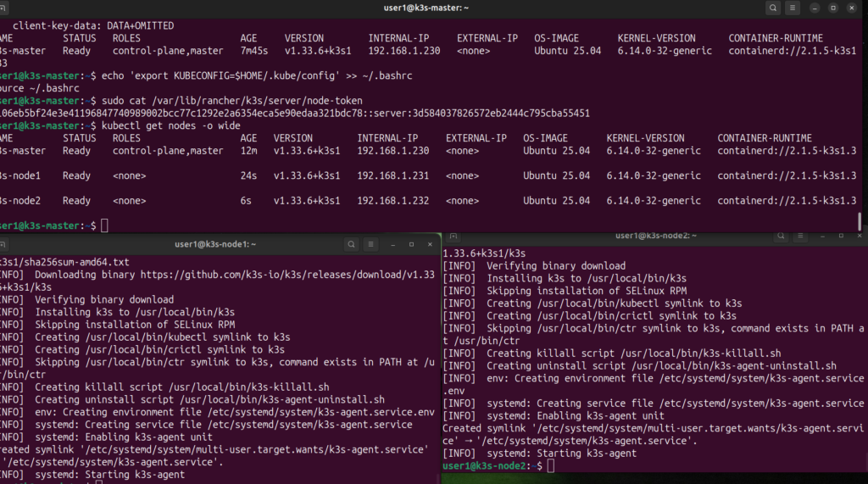The width and height of the screenshot is (868, 484).
Task: Close the k3s-node2 terminal window
Action: tap(858, 235)
